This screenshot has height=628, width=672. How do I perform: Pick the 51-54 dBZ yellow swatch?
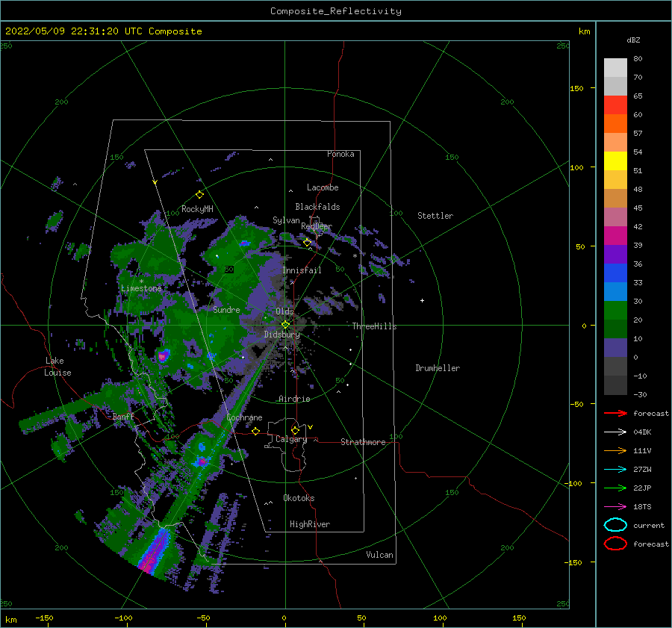pyautogui.click(x=615, y=161)
